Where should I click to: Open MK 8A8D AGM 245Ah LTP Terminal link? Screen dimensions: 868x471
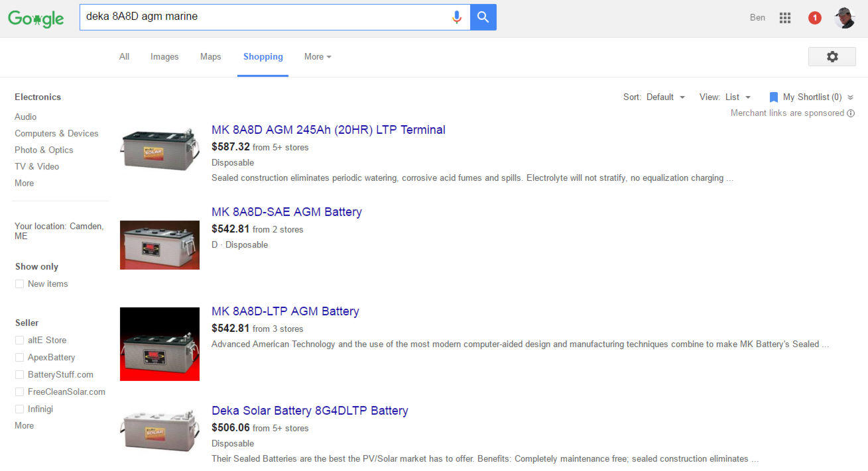[328, 130]
